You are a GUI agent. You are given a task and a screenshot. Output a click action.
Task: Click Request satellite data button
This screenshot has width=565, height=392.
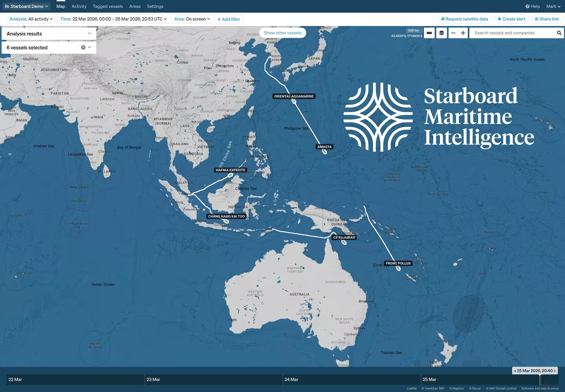465,19
